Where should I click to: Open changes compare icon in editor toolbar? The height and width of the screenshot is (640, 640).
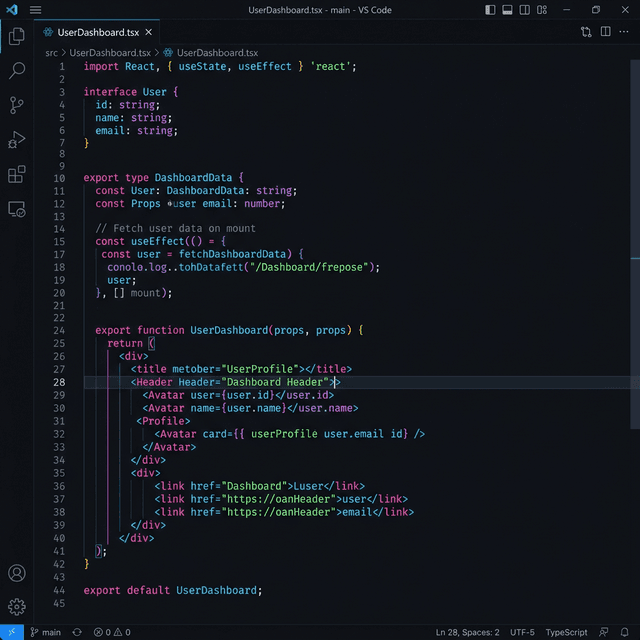tap(586, 32)
